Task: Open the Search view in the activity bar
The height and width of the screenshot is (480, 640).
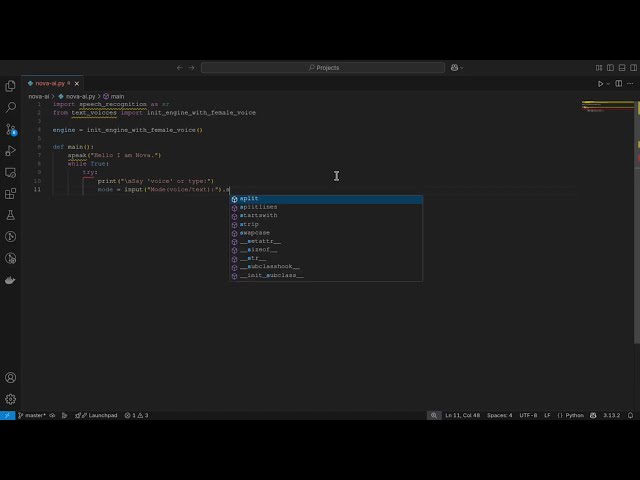Action: pyautogui.click(x=11, y=107)
